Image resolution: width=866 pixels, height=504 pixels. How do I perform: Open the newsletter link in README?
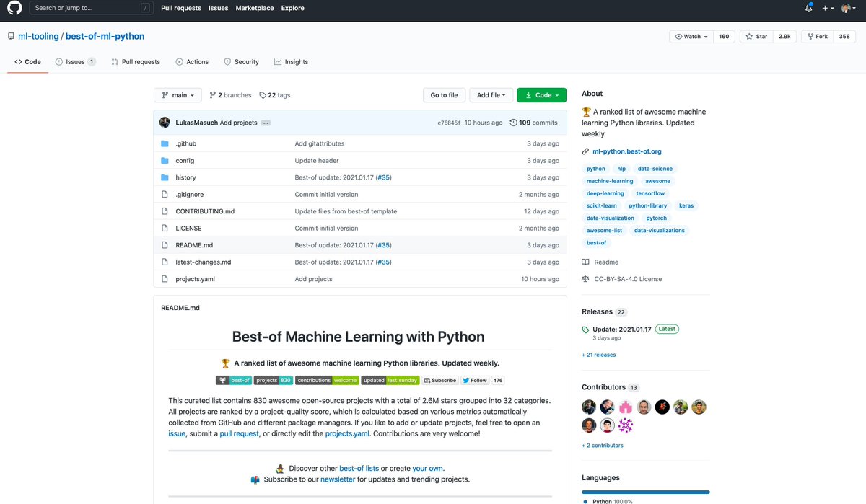(x=338, y=479)
